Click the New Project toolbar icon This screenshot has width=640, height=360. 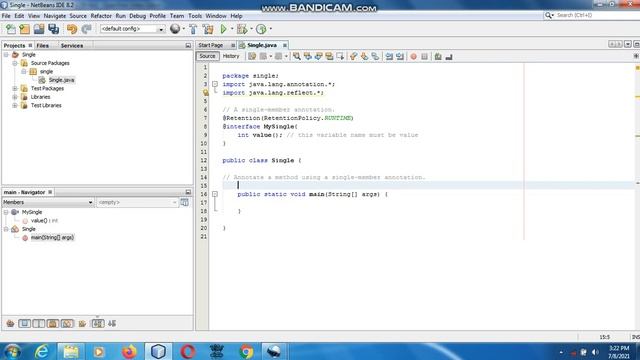(x=24, y=29)
